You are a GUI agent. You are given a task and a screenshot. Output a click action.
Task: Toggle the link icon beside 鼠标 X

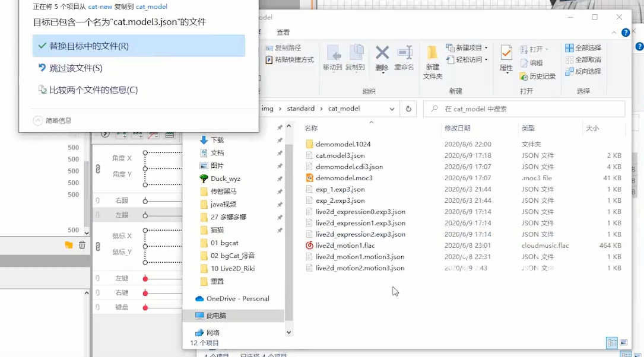(98, 244)
